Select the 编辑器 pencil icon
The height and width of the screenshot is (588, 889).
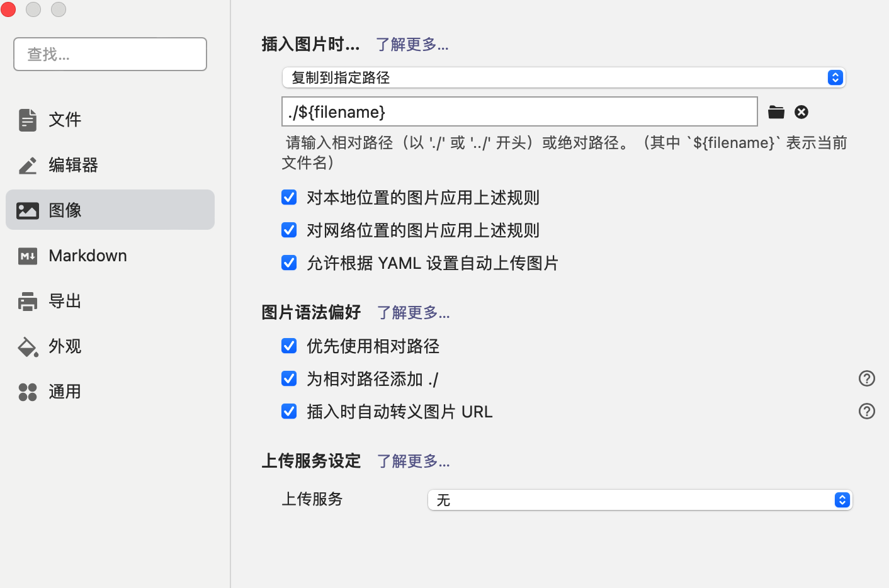[x=28, y=165]
